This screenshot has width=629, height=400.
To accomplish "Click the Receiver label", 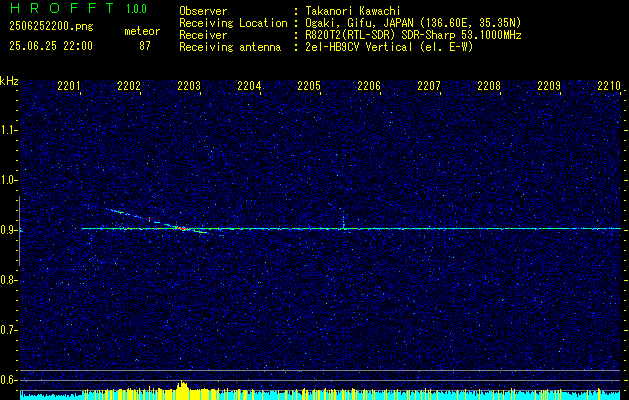I will click(x=203, y=35).
